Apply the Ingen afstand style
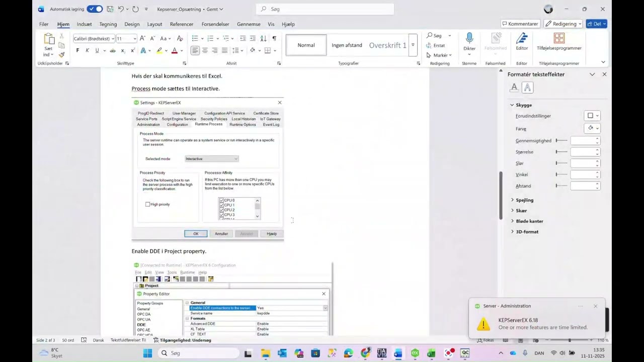 coord(347,45)
